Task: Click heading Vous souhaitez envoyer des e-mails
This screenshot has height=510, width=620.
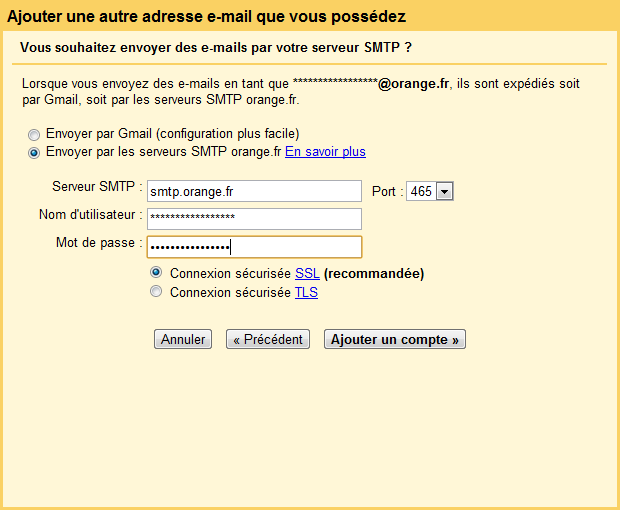Action: 216,47
